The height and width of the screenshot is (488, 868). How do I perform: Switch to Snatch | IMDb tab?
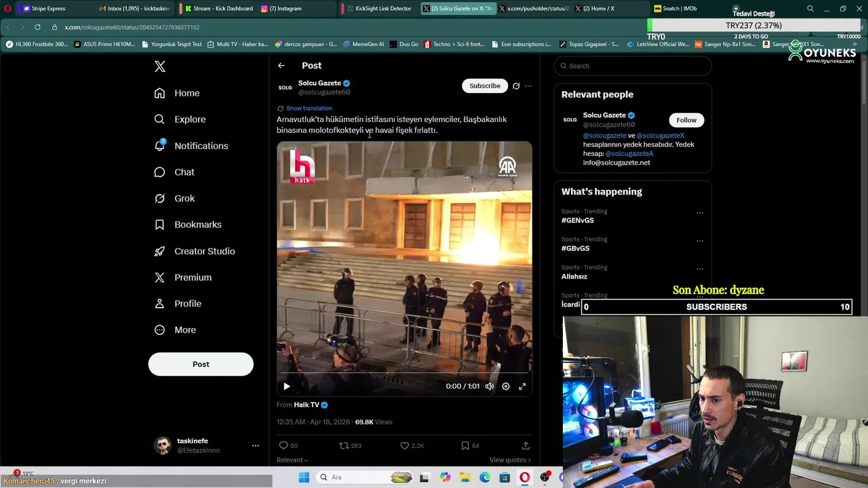click(x=685, y=9)
